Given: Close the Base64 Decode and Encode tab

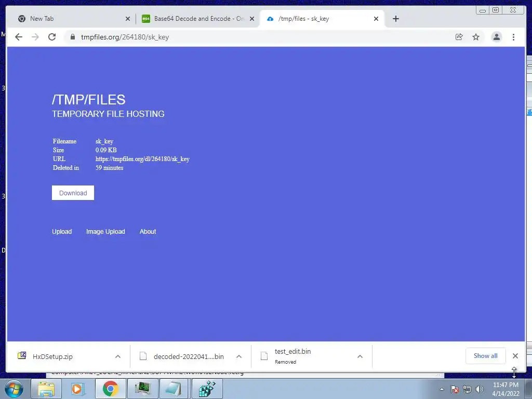Looking at the screenshot, I should tap(252, 19).
